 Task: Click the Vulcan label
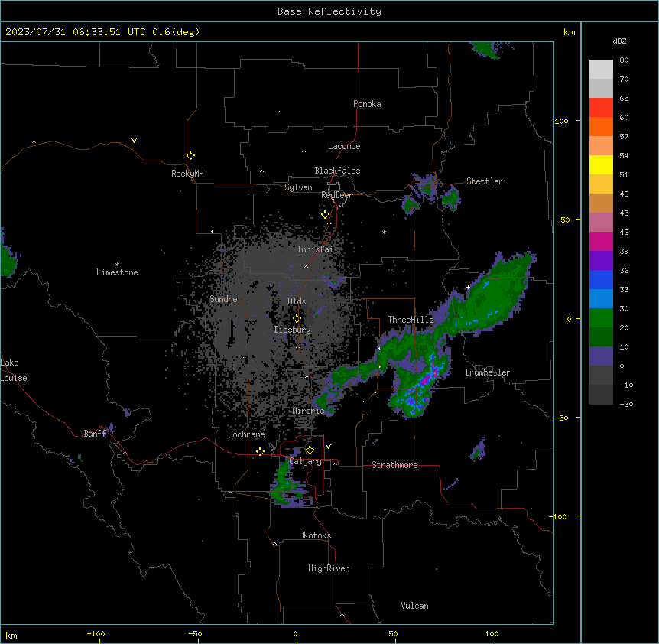tap(414, 606)
